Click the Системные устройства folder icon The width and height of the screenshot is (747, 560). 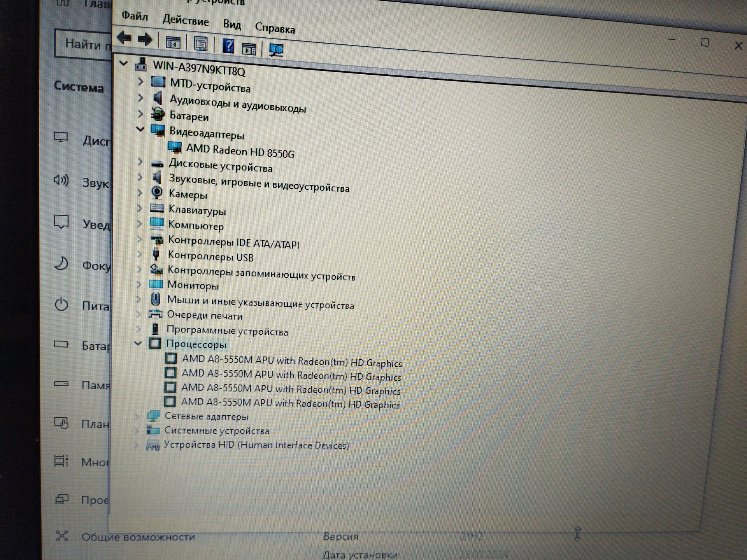(153, 430)
